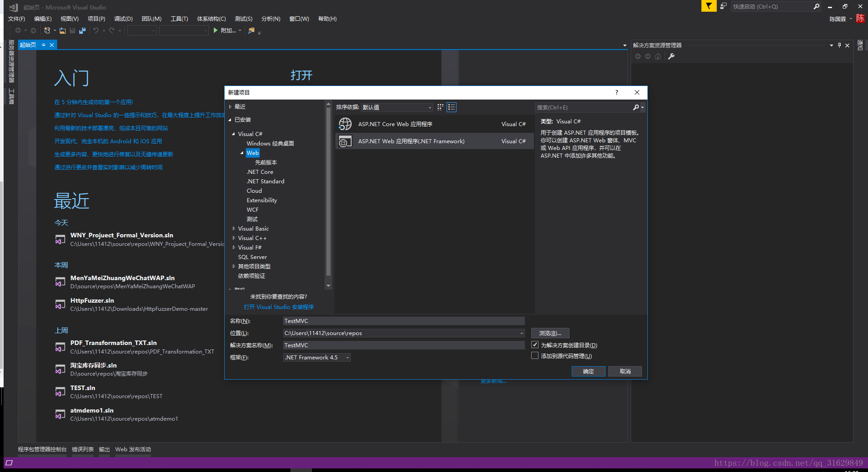The height and width of the screenshot is (472, 868).
Task: Toggle 为解决方案创建目录 checkbox
Action: [x=535, y=345]
